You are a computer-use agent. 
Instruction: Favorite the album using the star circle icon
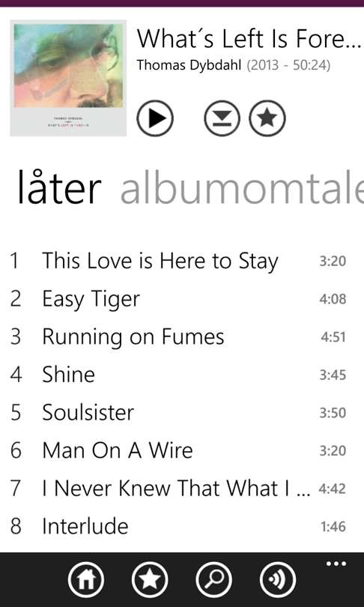267,118
